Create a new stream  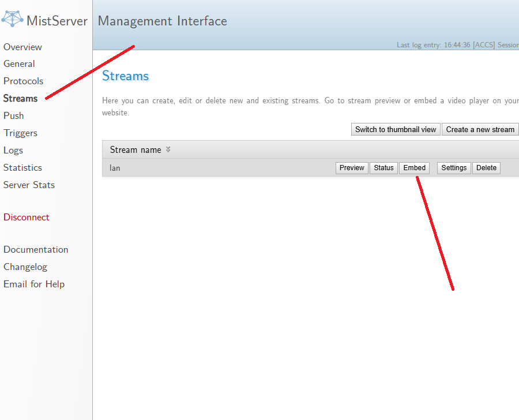point(480,129)
